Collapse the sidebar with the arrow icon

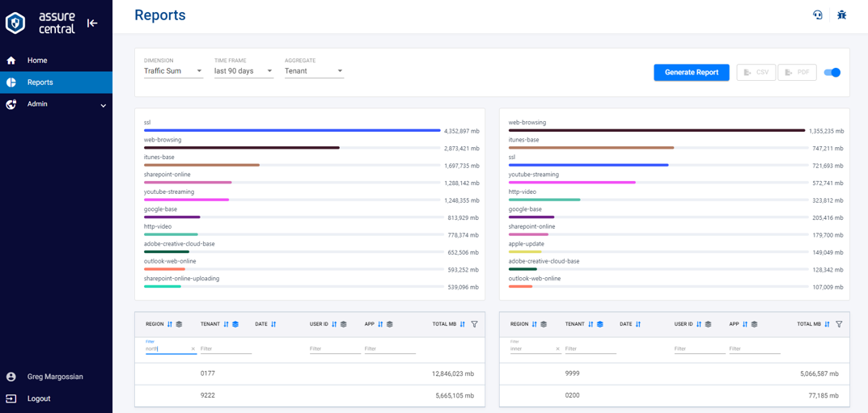[92, 23]
